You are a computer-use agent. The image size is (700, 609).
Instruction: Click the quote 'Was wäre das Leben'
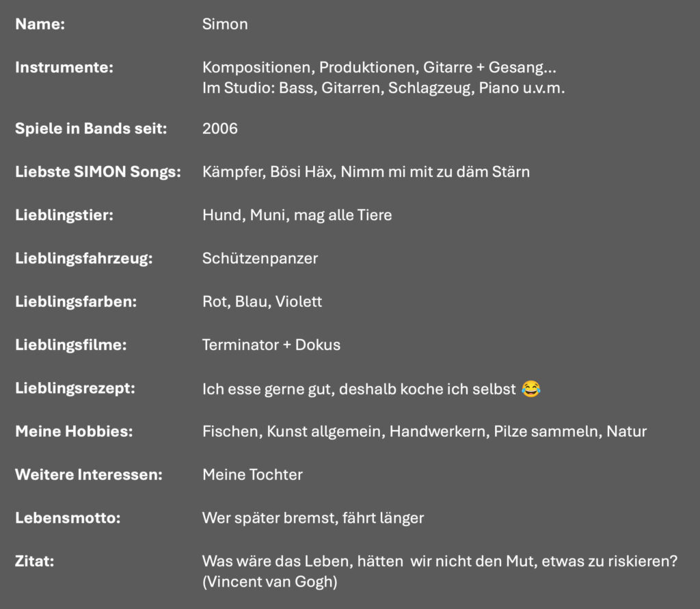coord(440,561)
